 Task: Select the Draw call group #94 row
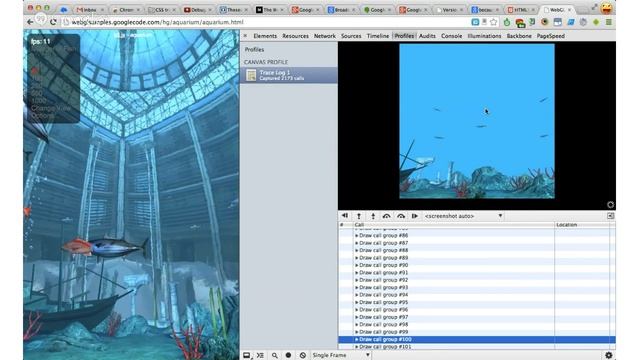tap(477, 295)
